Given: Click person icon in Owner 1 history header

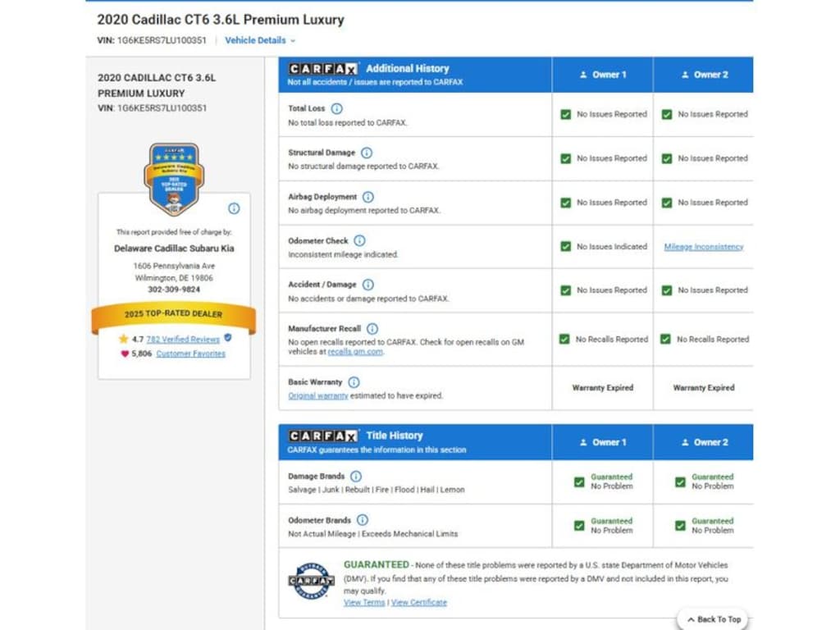Looking at the screenshot, I should coord(583,75).
